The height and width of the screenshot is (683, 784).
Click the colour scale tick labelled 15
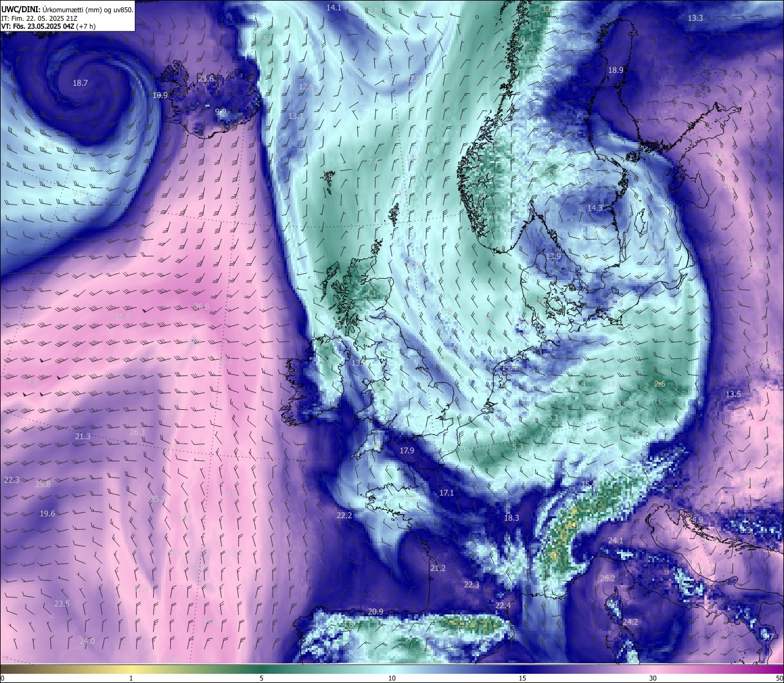click(x=522, y=678)
